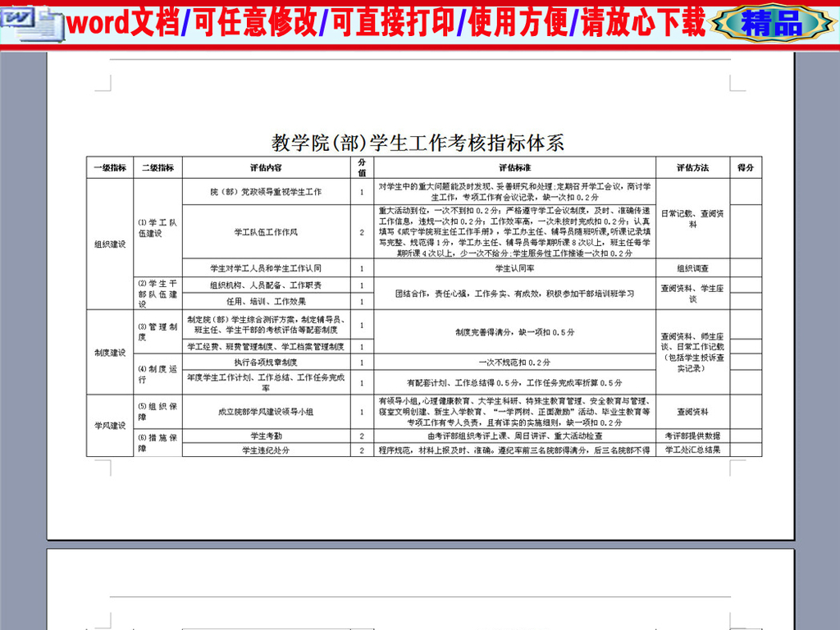The image size is (840, 630).
Task: Click 查阅资料、师生座谈 method cell
Action: [x=692, y=352]
